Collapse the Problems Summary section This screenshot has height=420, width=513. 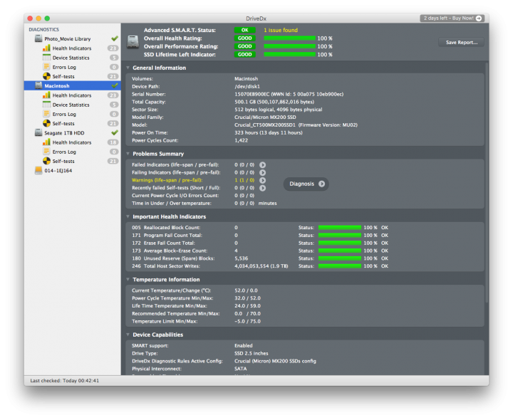pos(128,154)
